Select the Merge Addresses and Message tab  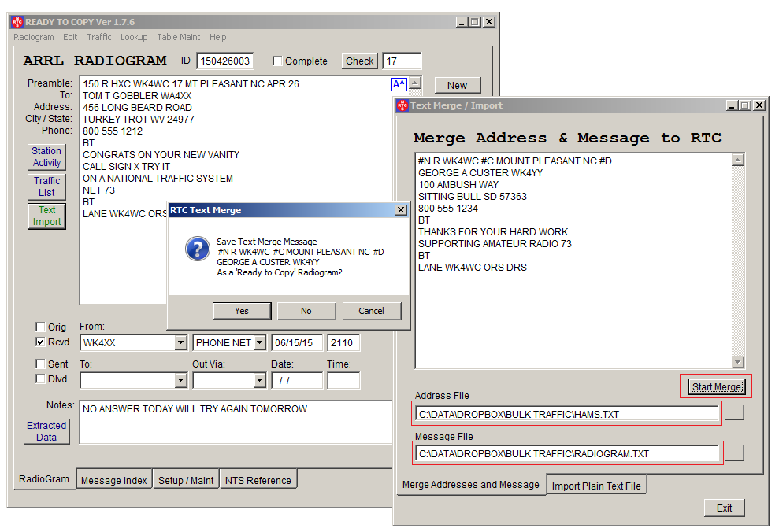click(x=471, y=484)
